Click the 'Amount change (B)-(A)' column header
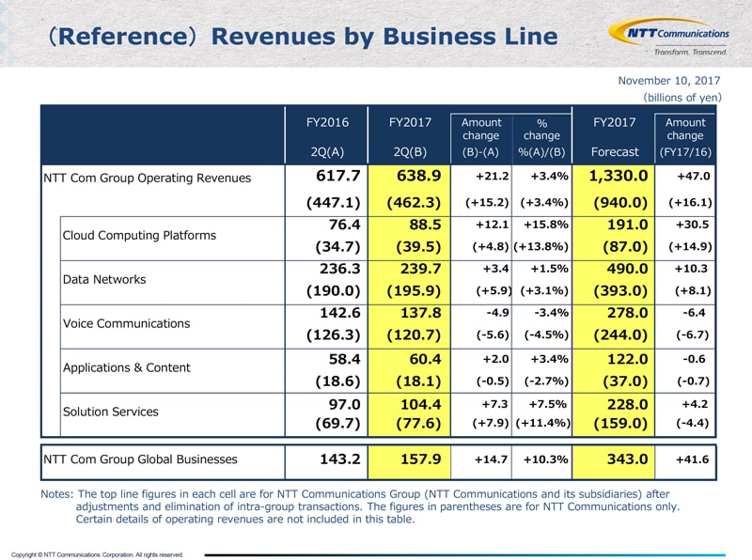 point(481,137)
